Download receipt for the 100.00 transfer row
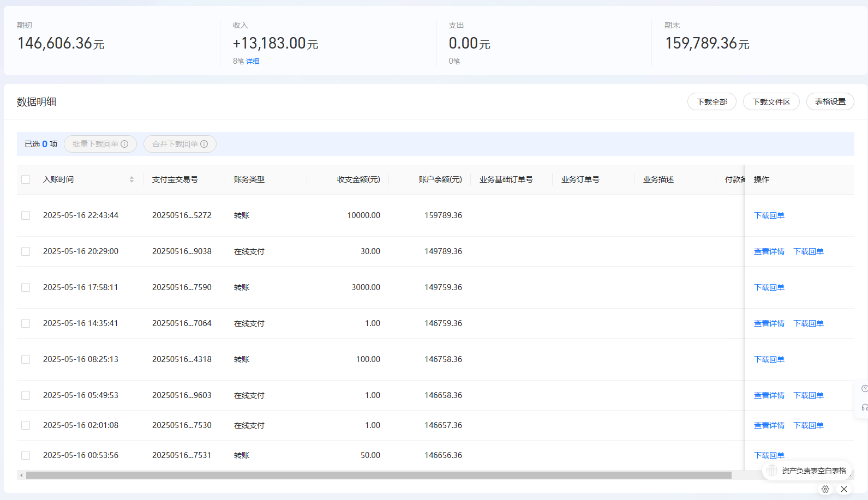Screen dimensions: 868x500 pos(769,359)
